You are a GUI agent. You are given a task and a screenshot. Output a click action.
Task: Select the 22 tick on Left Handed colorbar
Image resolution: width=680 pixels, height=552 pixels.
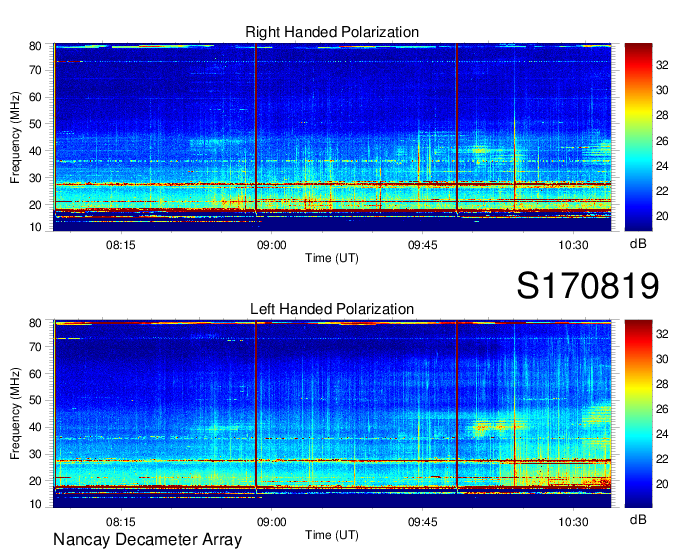click(x=662, y=459)
